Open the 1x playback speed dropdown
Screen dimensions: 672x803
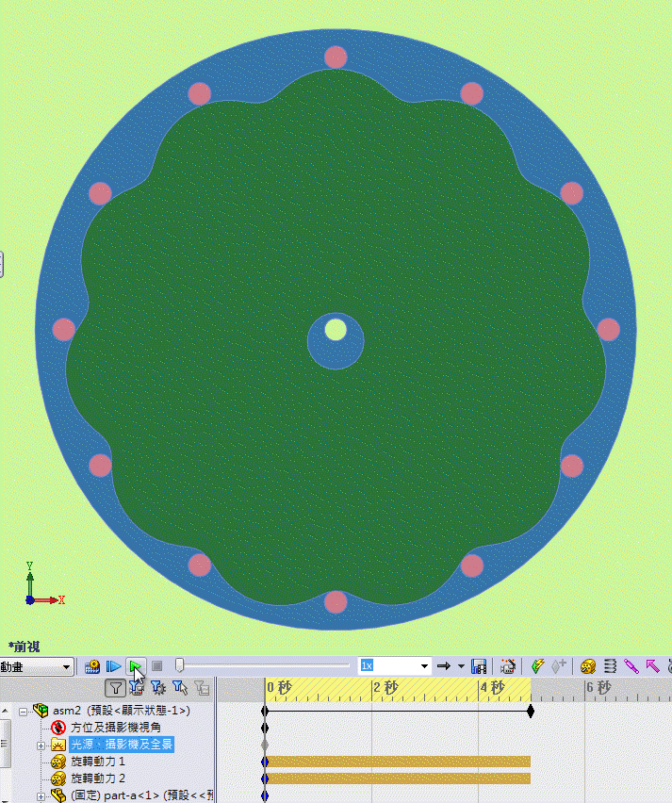424,666
